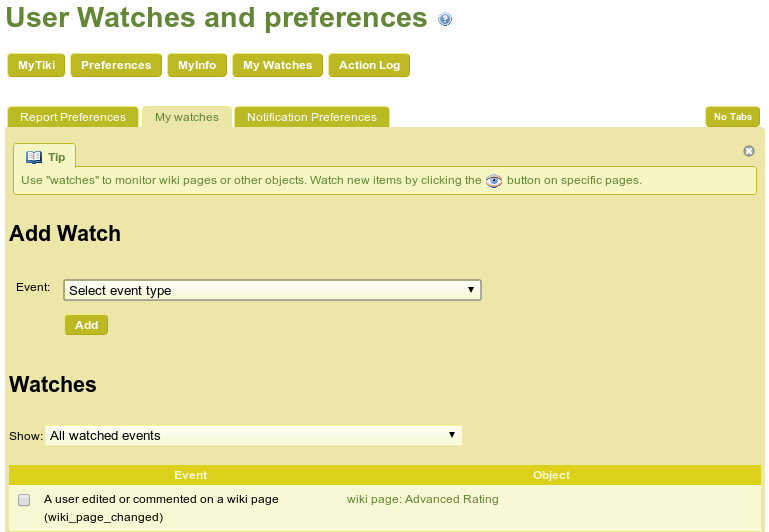769x532 pixels.
Task: Select the My watches tab
Action: point(187,117)
